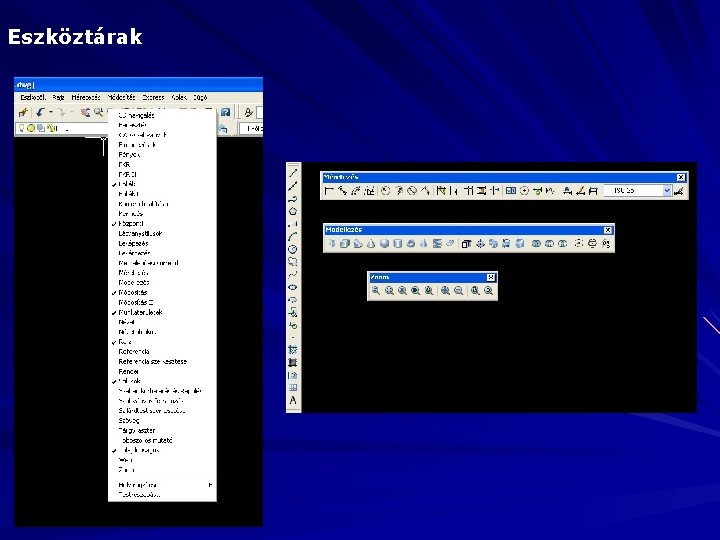This screenshot has width=720, height=540.
Task: Click the Linear dimension icon
Action: click(x=329, y=191)
